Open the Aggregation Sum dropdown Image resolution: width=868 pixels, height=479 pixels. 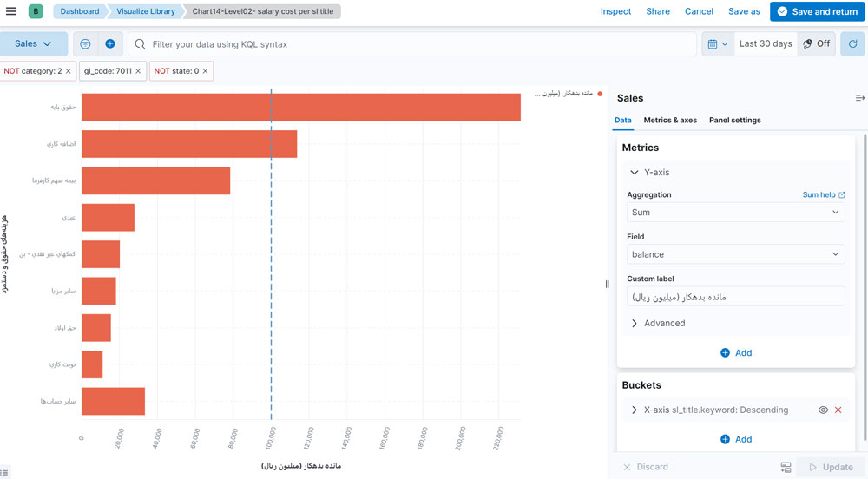[x=735, y=212]
